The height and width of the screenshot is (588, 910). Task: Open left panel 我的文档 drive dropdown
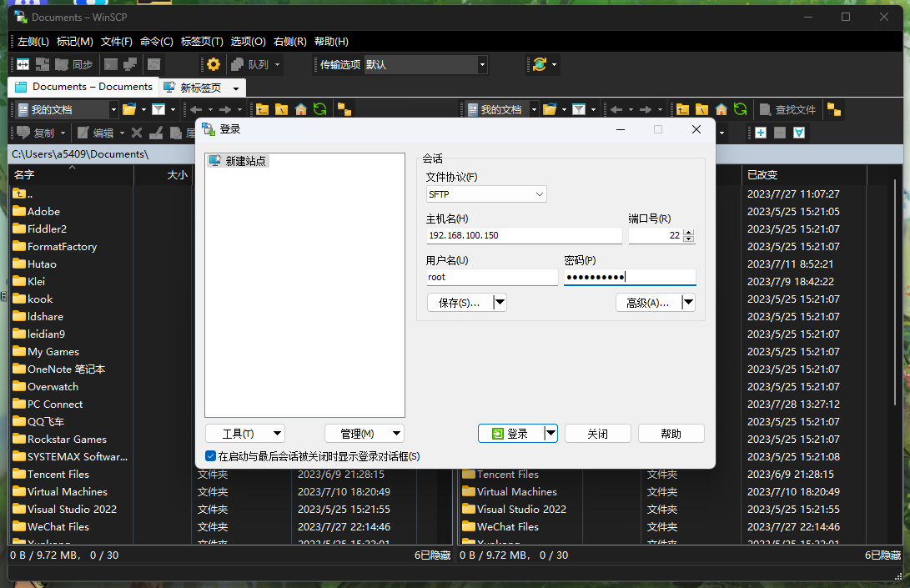click(113, 109)
